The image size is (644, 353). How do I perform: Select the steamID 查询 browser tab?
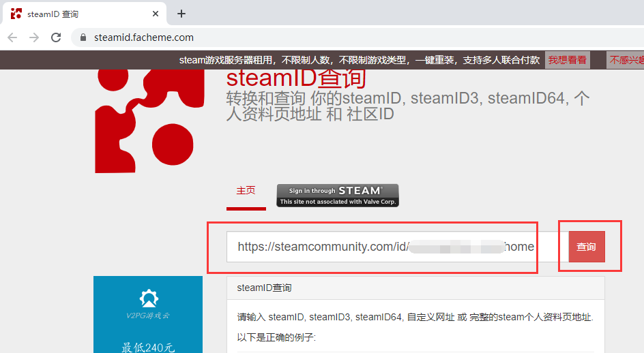click(84, 14)
